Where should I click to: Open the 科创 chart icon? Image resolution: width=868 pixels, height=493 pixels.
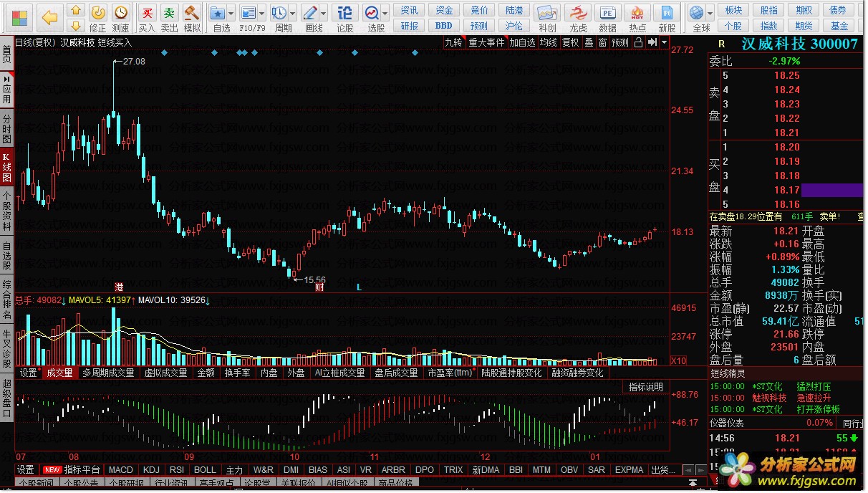pos(547,13)
